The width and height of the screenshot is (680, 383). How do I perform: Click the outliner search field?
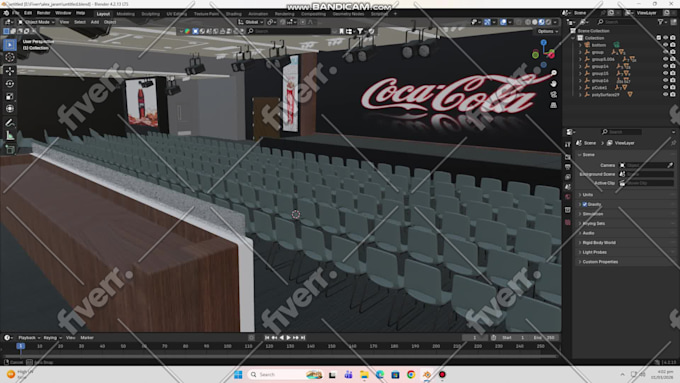[x=624, y=22]
